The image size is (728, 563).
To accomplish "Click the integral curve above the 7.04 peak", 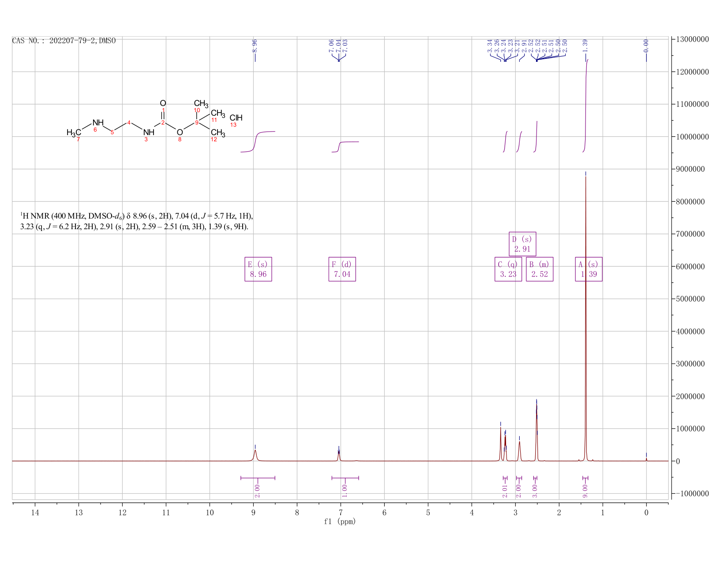I will coord(345,147).
